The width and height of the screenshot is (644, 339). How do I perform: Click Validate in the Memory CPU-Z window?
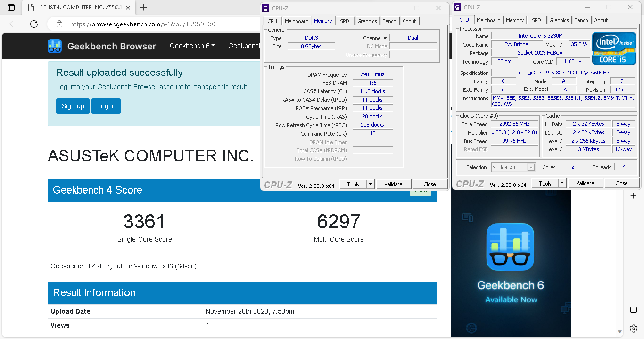(393, 184)
